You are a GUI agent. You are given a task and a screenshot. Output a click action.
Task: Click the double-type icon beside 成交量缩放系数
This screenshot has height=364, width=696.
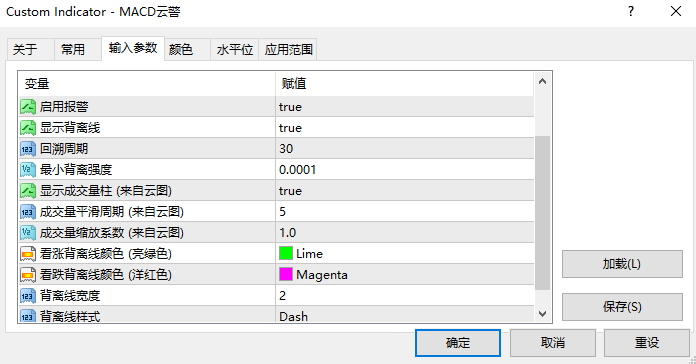(28, 233)
